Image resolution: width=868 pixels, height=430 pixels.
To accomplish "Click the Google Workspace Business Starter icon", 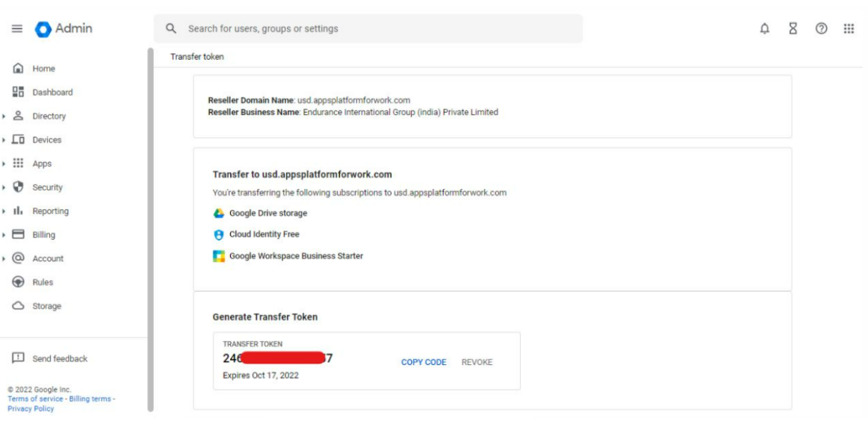I will click(x=219, y=256).
